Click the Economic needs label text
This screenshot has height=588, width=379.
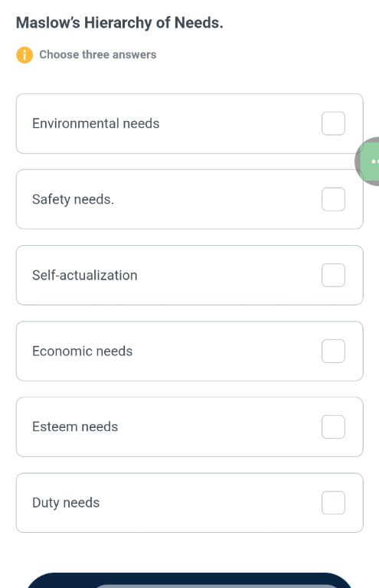pyautogui.click(x=83, y=351)
